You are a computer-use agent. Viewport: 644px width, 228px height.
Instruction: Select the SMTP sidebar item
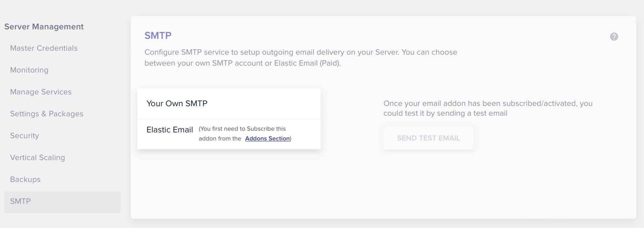62,202
